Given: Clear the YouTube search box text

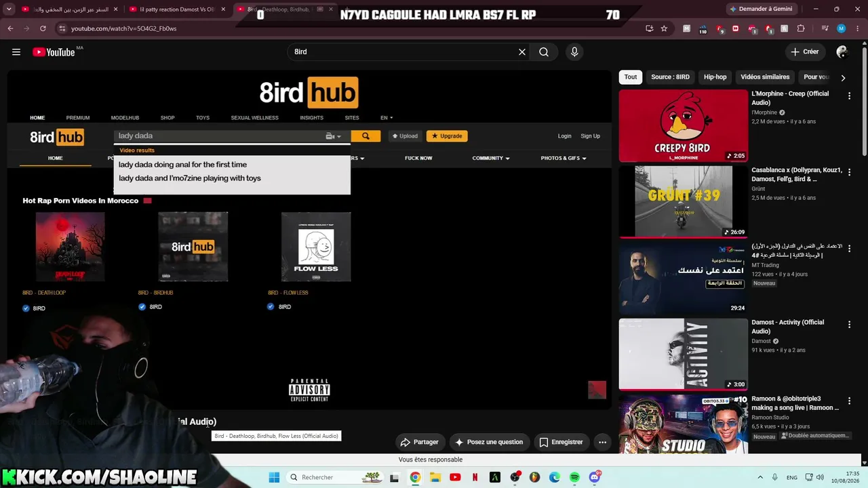Looking at the screenshot, I should 522,52.
